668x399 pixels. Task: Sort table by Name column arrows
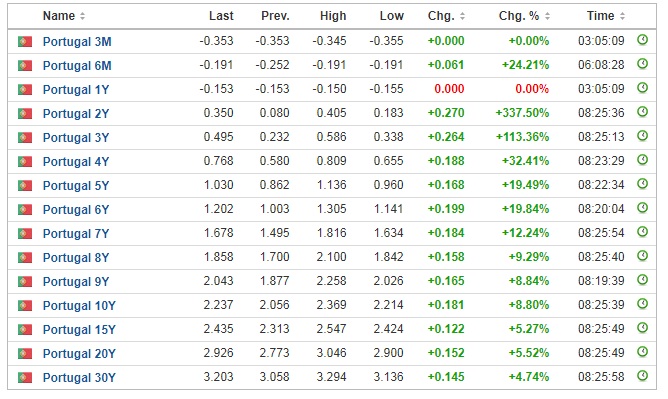(83, 16)
